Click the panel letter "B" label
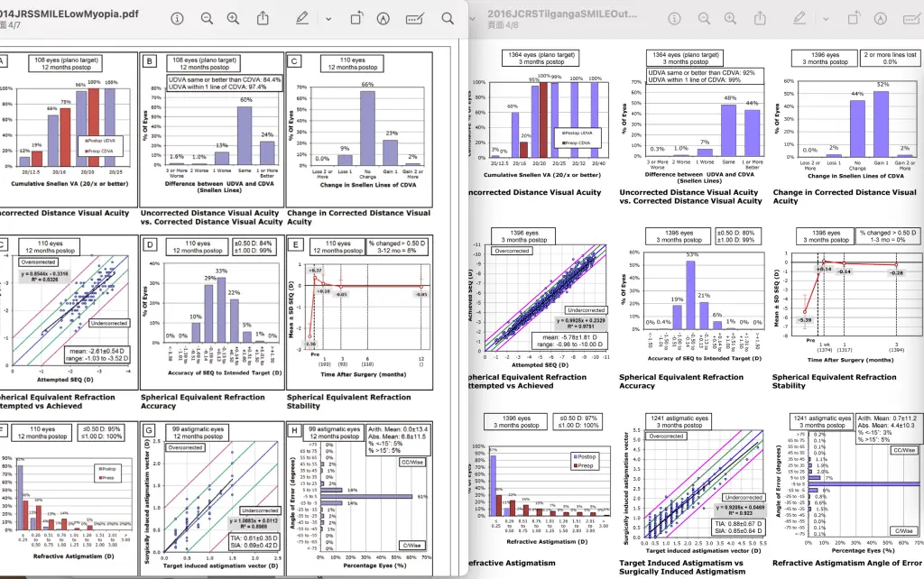This screenshot has height=579, width=924. (x=149, y=61)
